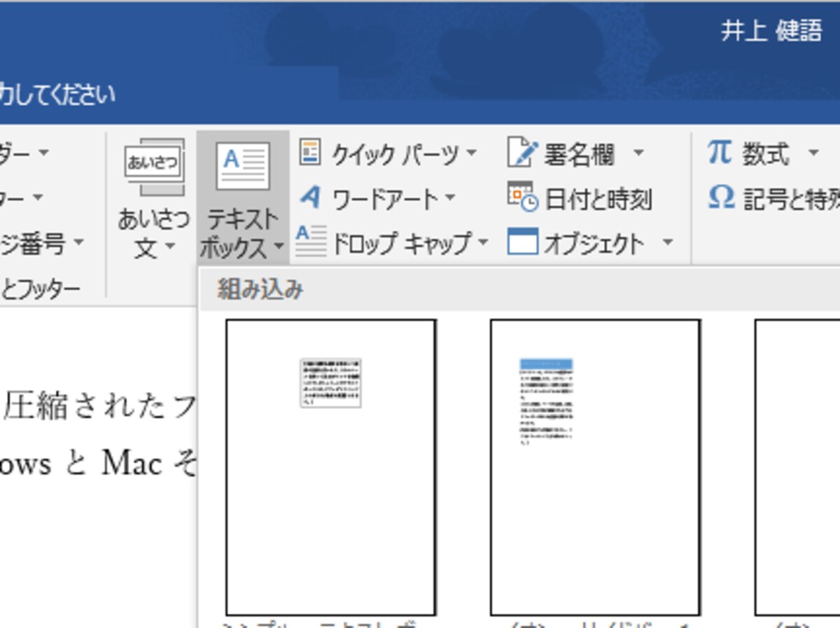Click the 組み込み gallery header
840x628 pixels.
pyautogui.click(x=519, y=289)
